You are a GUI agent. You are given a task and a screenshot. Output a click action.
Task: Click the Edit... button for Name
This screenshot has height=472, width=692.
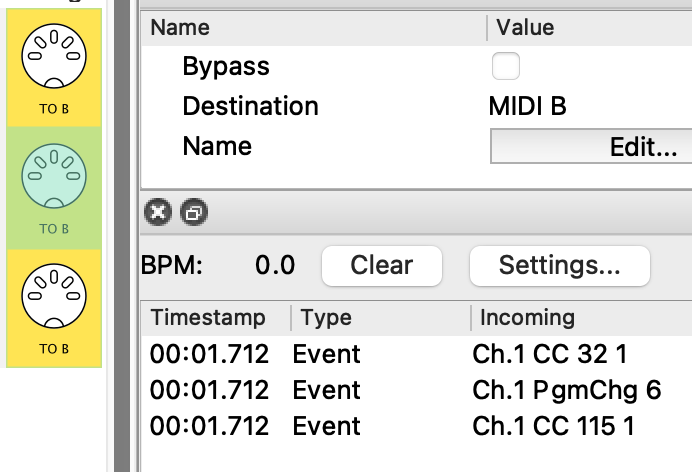590,147
